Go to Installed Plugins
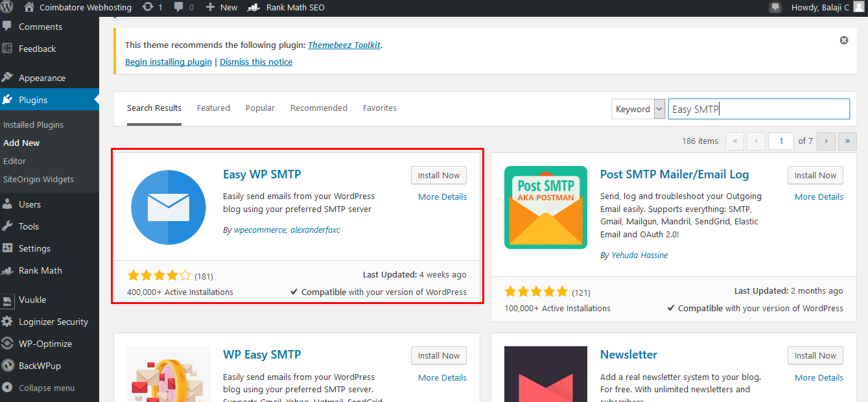This screenshot has width=868, height=402. click(x=33, y=124)
